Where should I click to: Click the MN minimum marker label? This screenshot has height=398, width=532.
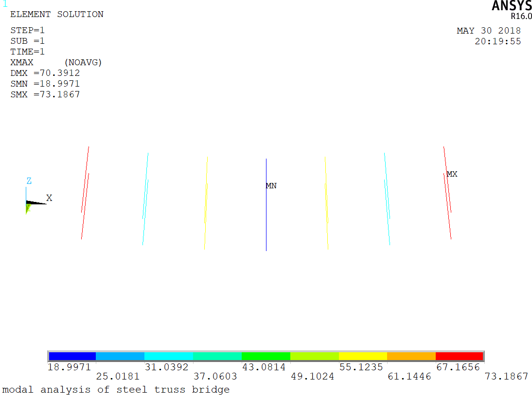tap(271, 185)
